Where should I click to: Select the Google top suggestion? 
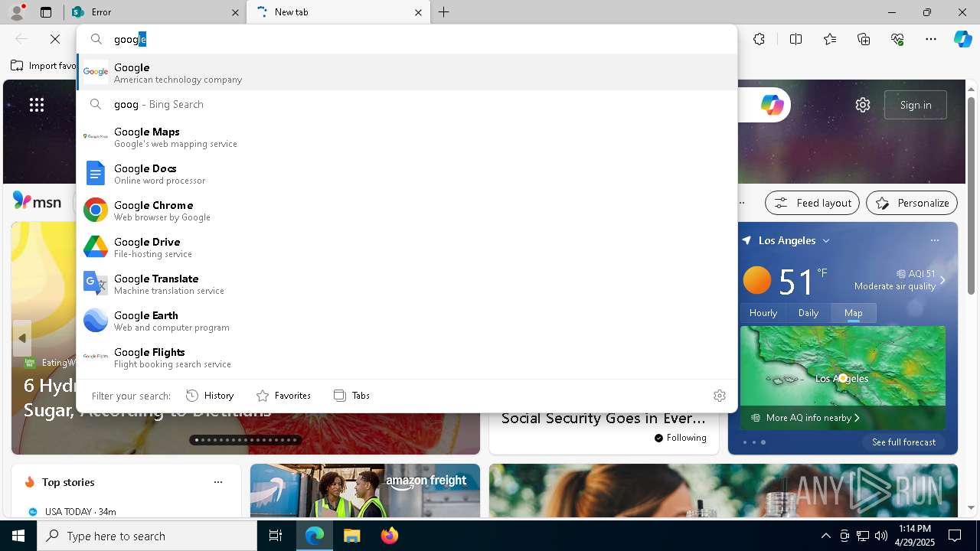pos(407,73)
